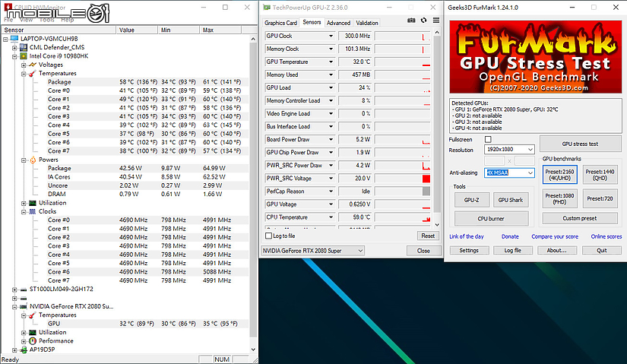Image resolution: width=627 pixels, height=364 pixels.
Task: Switch to the Graphics Card tab
Action: coord(280,23)
